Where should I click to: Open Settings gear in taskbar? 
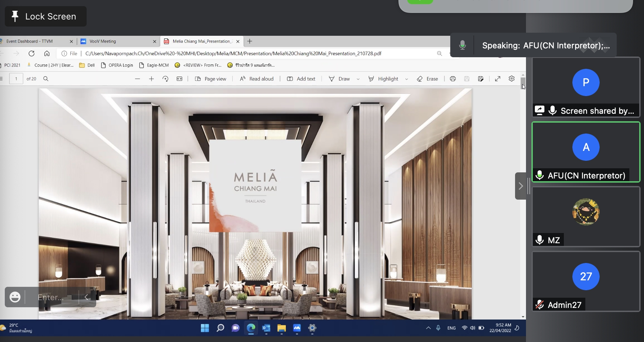[312, 328]
